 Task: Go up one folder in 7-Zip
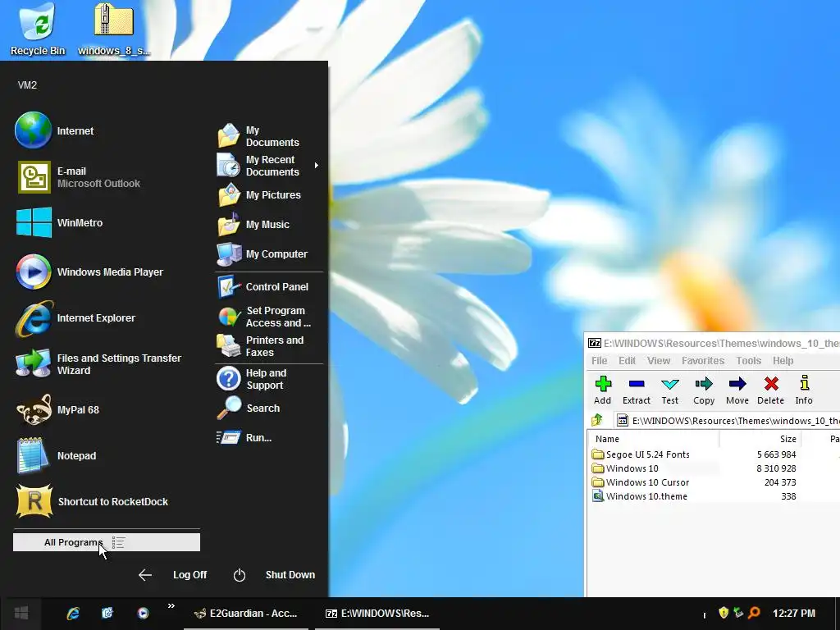pos(597,420)
